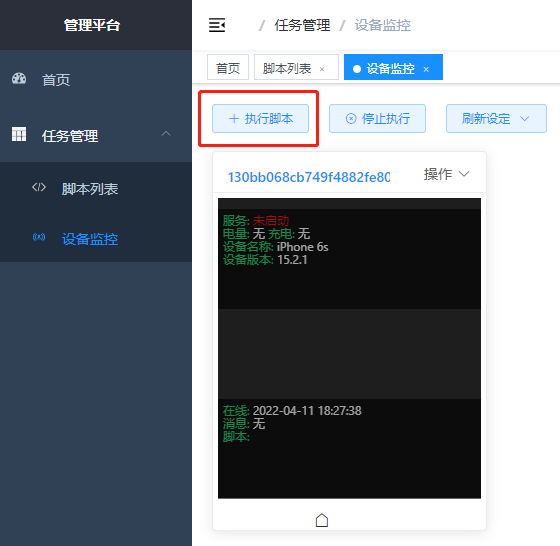
Task: Click the grid icon next to 任务管理
Action: (19, 134)
